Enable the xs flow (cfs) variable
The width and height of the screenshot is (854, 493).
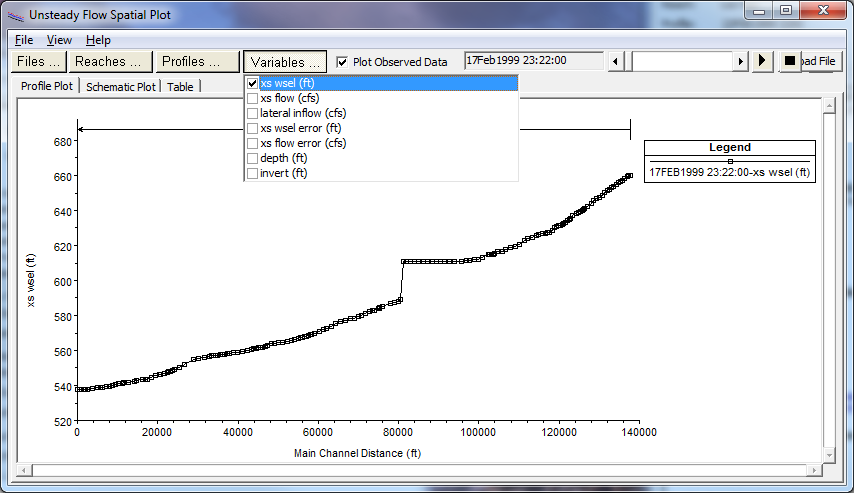pos(253,99)
